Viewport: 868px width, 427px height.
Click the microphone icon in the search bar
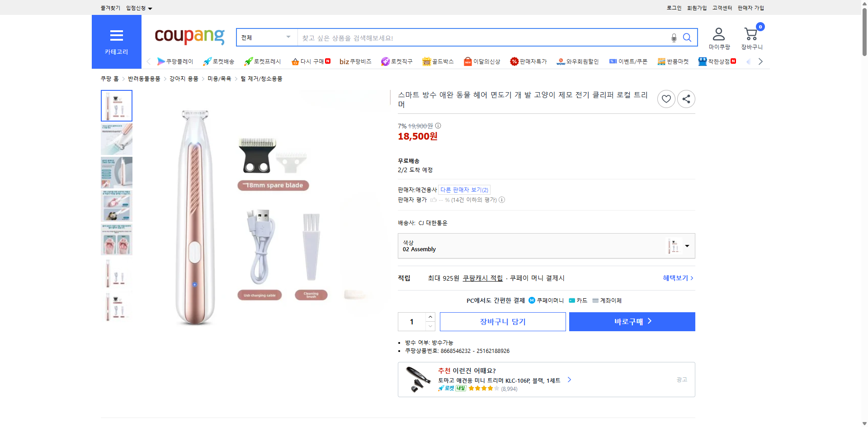click(x=673, y=38)
